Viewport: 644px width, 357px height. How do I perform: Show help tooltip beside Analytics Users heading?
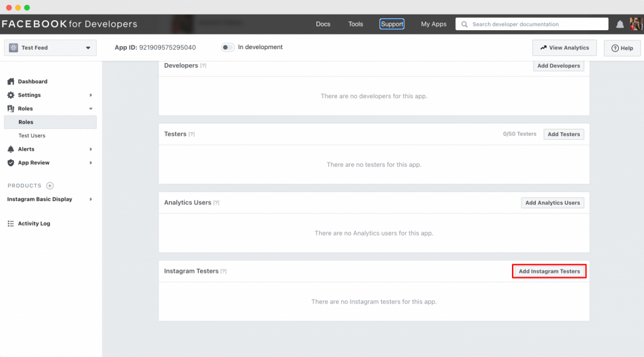[216, 203]
